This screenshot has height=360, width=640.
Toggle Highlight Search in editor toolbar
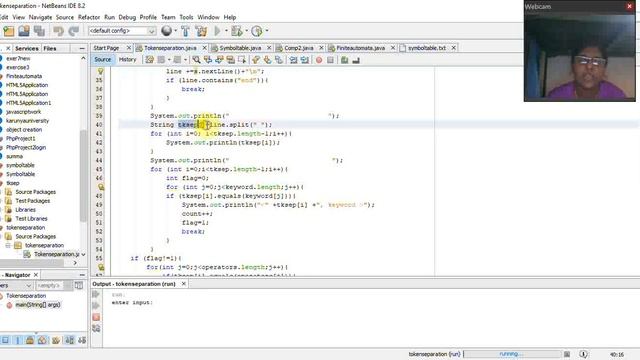point(231,60)
